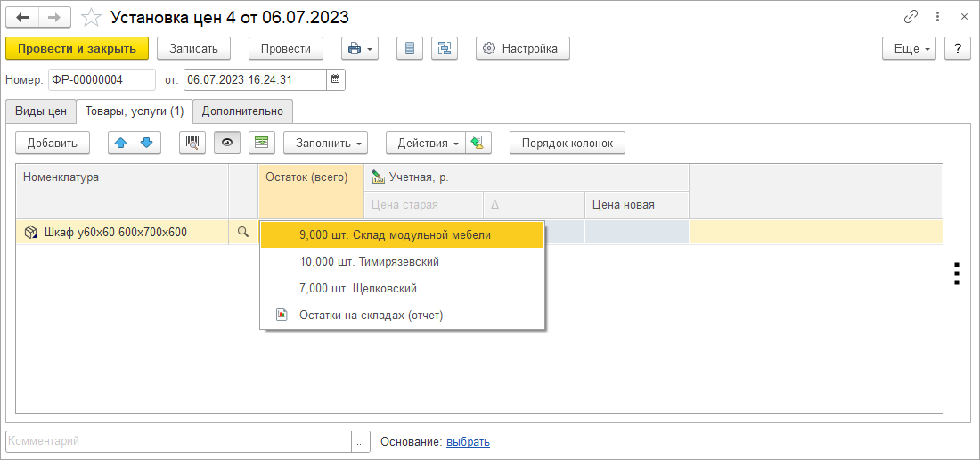Select Шкаф у60х60 600х700х600 row
This screenshot has width=980, height=460.
click(122, 233)
